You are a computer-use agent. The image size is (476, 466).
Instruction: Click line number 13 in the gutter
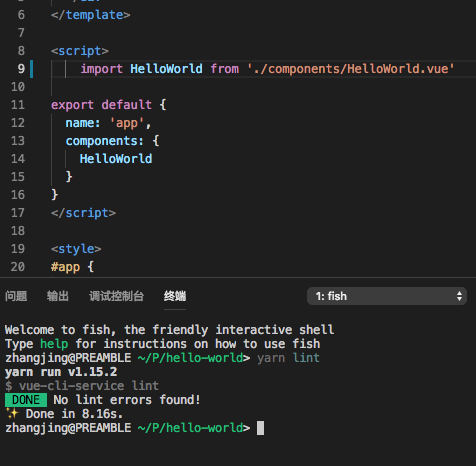(18, 141)
